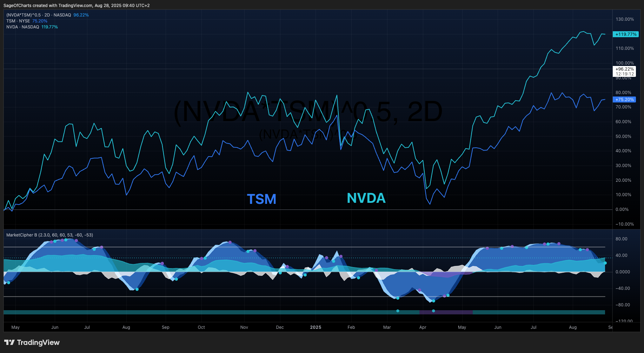Image resolution: width=644 pixels, height=353 pixels.
Task: Click the −80.00 indicator axis label
Action: click(x=623, y=305)
